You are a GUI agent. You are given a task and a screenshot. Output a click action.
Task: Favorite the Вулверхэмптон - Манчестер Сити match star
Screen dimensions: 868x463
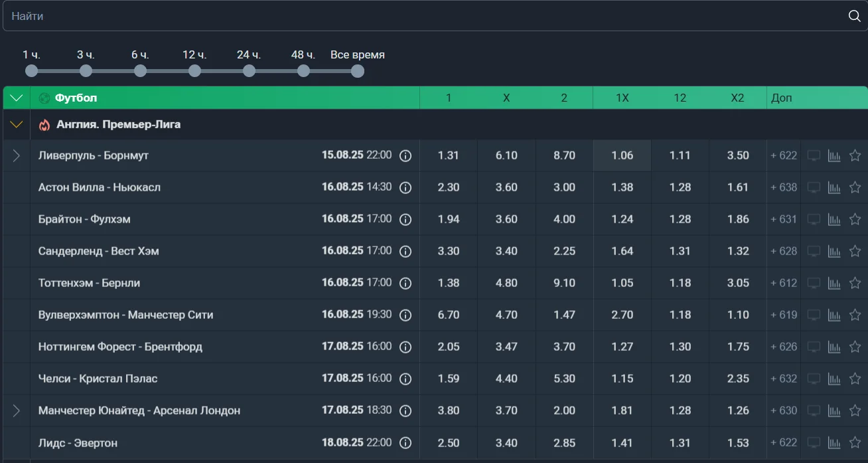tap(855, 315)
